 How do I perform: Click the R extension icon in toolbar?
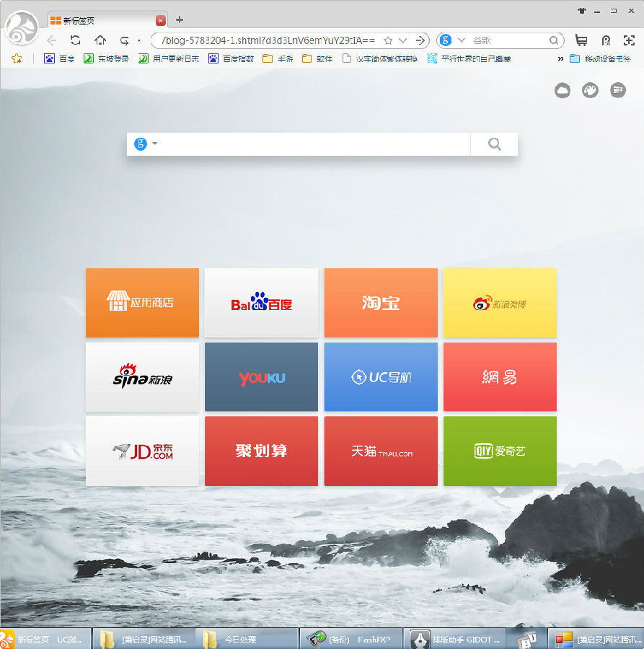[x=606, y=40]
